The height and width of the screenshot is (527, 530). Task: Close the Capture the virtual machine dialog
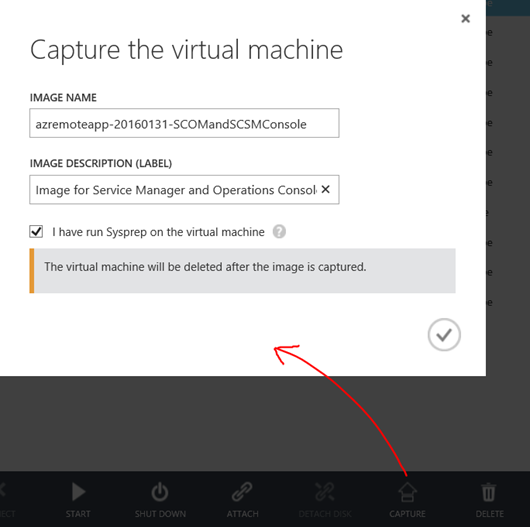pyautogui.click(x=465, y=19)
